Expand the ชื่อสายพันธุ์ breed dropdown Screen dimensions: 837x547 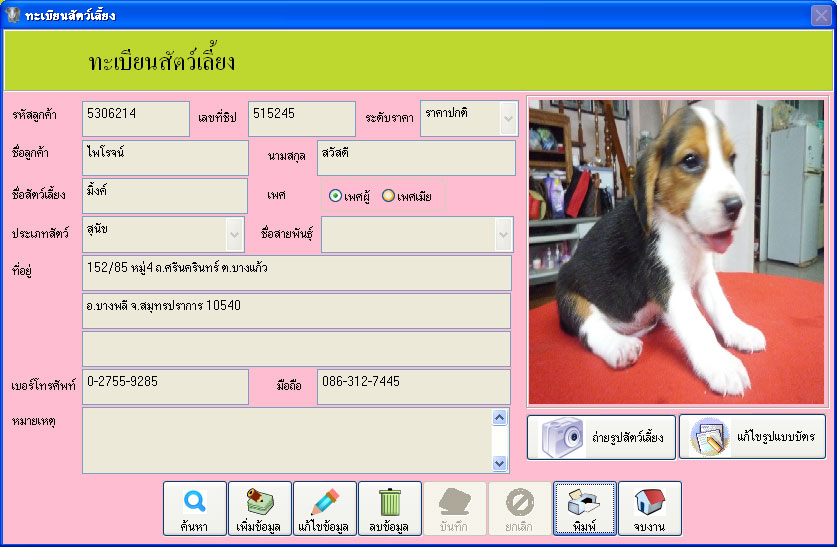[x=503, y=234]
